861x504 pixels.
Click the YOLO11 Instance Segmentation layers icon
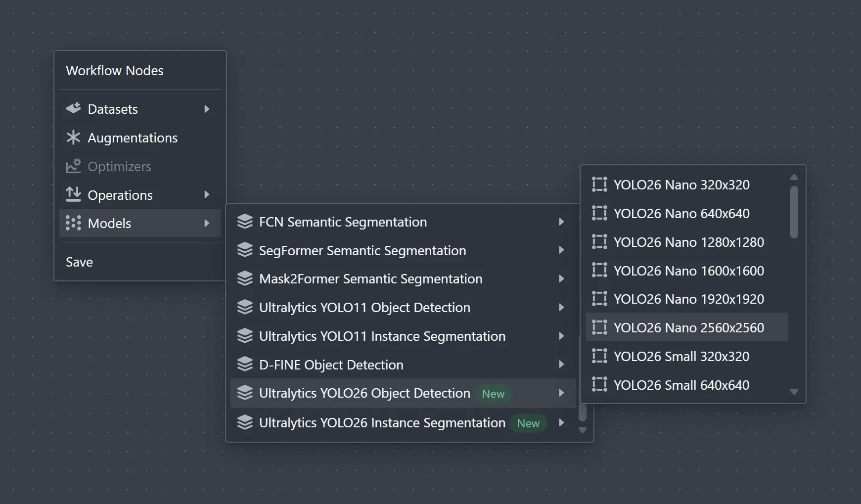pos(245,336)
